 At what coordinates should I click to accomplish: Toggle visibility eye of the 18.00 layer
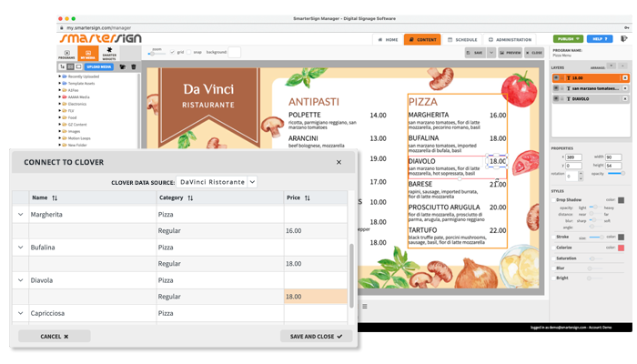[556, 77]
